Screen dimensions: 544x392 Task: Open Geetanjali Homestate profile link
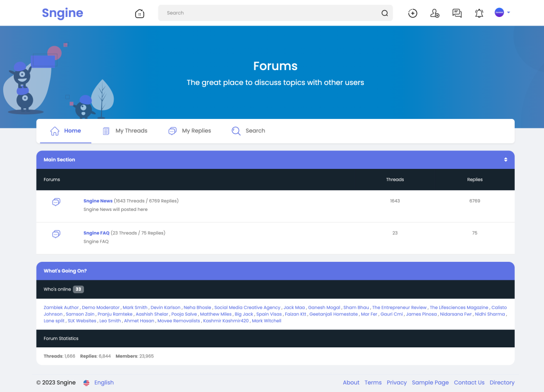(x=334, y=314)
